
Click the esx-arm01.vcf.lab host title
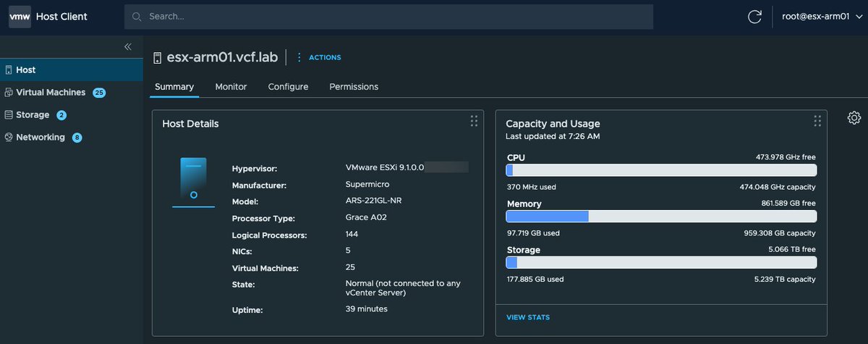pyautogui.click(x=222, y=57)
